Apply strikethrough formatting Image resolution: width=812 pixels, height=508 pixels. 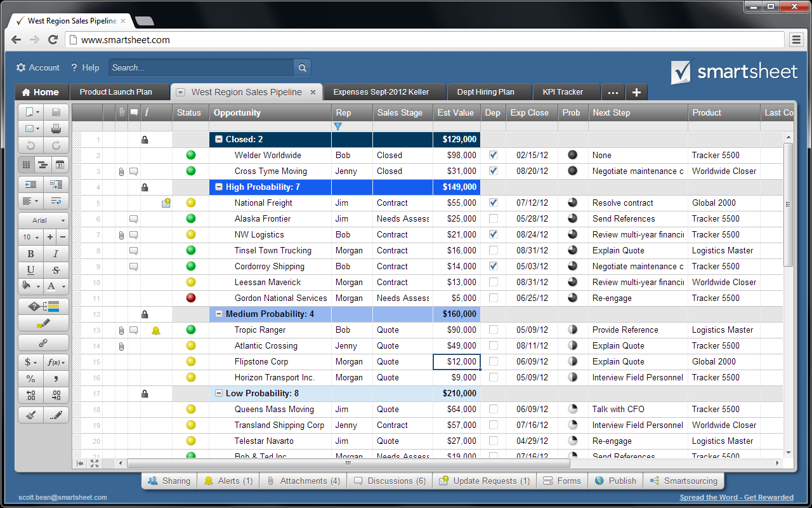tap(56, 270)
